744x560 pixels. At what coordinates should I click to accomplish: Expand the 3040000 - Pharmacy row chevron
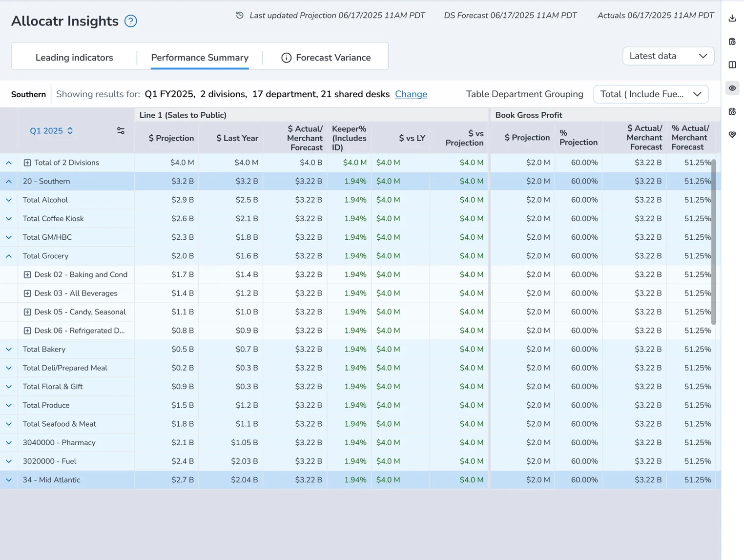pyautogui.click(x=9, y=443)
